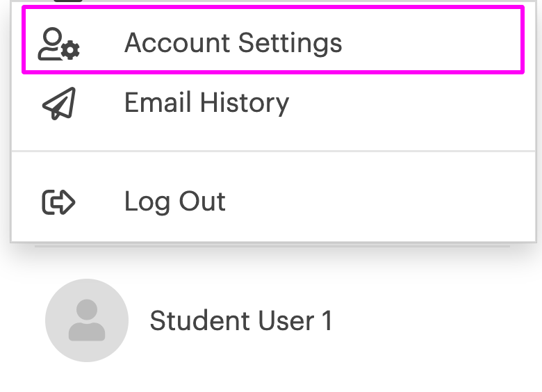This screenshot has width=542, height=392.
Task: Click the Account Settings person-gear icon
Action: 59,43
